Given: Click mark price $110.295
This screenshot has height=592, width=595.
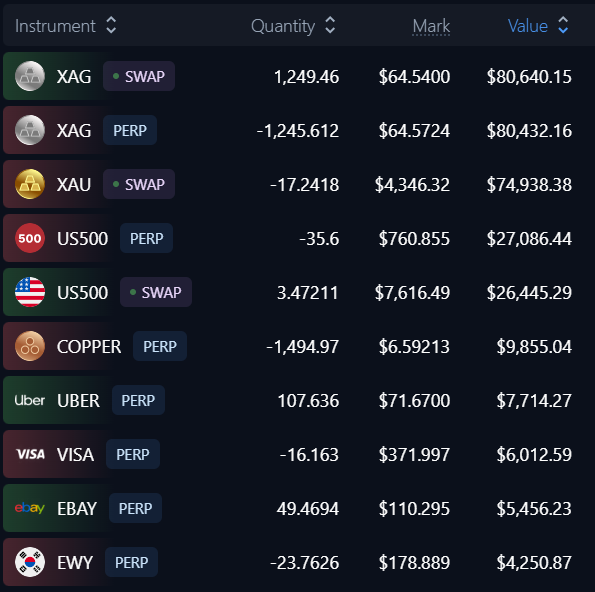Looking at the screenshot, I should 414,509.
